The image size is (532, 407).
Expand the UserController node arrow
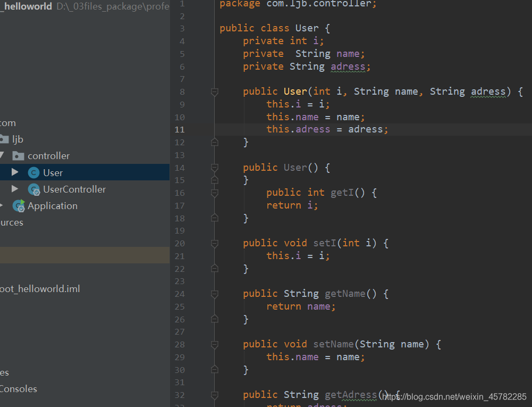point(14,188)
